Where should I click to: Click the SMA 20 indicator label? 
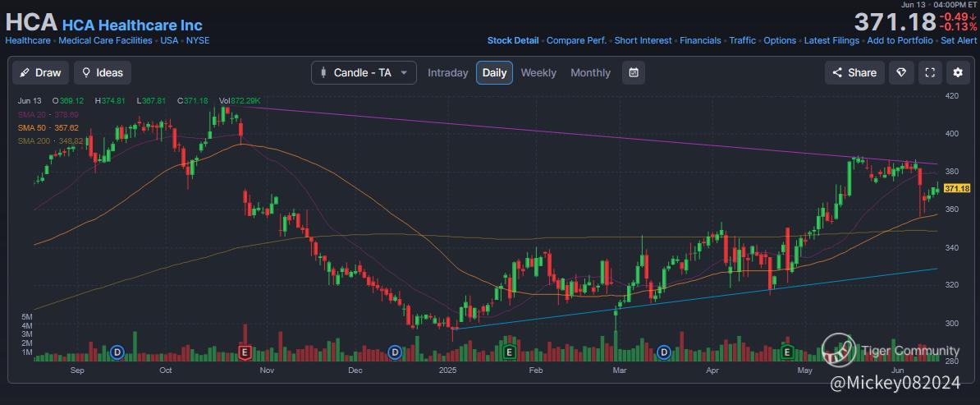tap(48, 114)
